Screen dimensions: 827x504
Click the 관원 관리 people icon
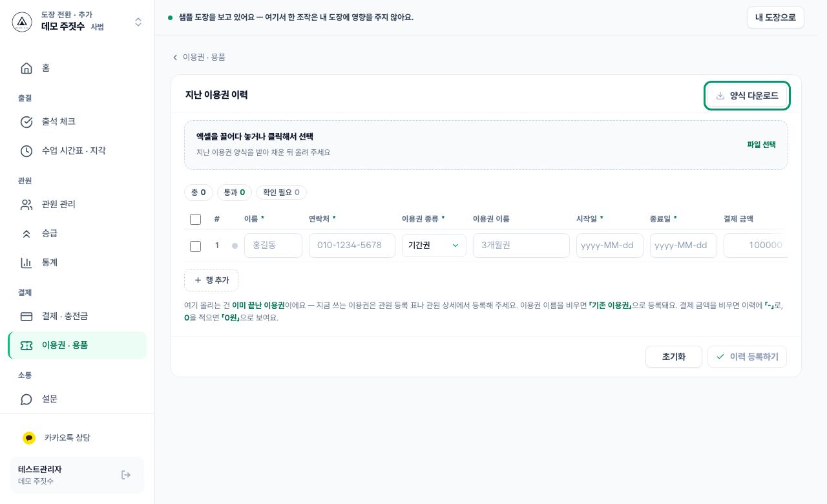(x=26, y=204)
